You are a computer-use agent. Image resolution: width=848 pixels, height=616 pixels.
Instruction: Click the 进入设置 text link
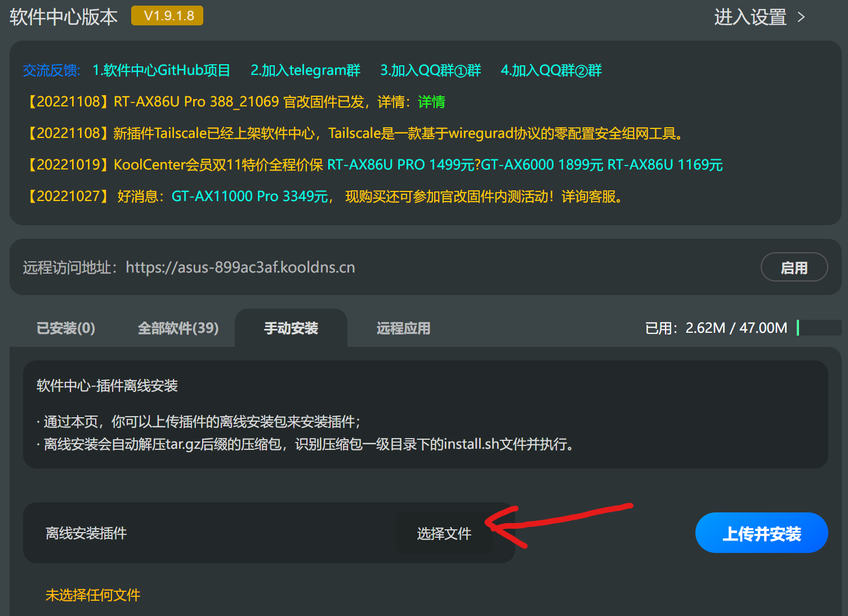coord(750,17)
